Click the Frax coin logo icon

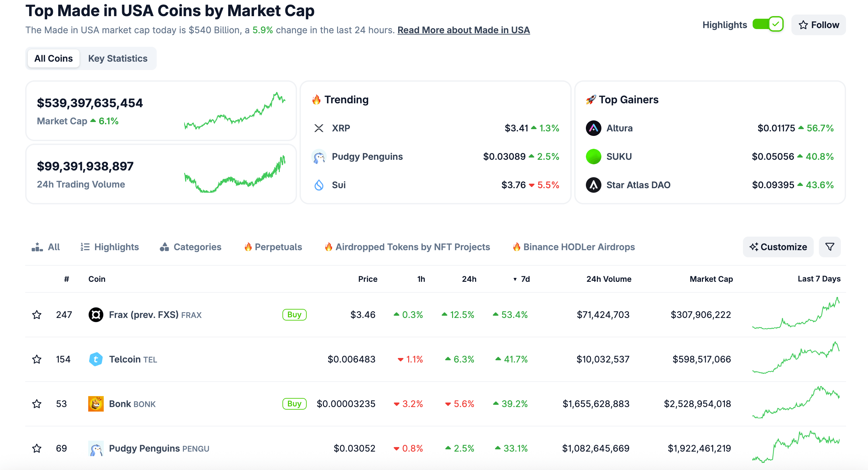click(96, 314)
